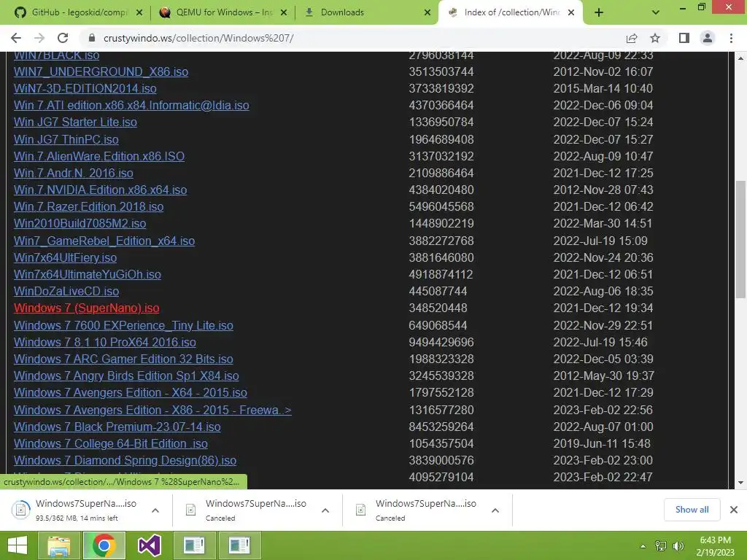Image resolution: width=747 pixels, height=560 pixels.
Task: Download Win.7.AlienWare.Edition.x86.ISO
Action: point(99,156)
